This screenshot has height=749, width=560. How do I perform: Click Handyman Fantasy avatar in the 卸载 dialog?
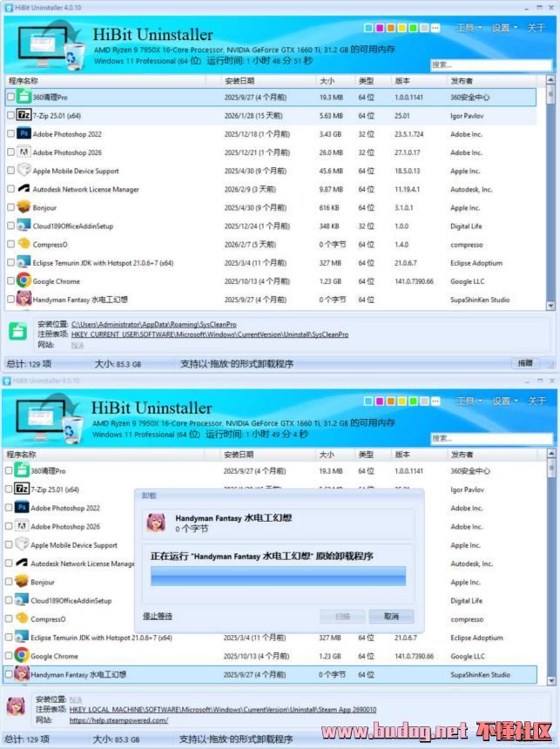pyautogui.click(x=156, y=523)
